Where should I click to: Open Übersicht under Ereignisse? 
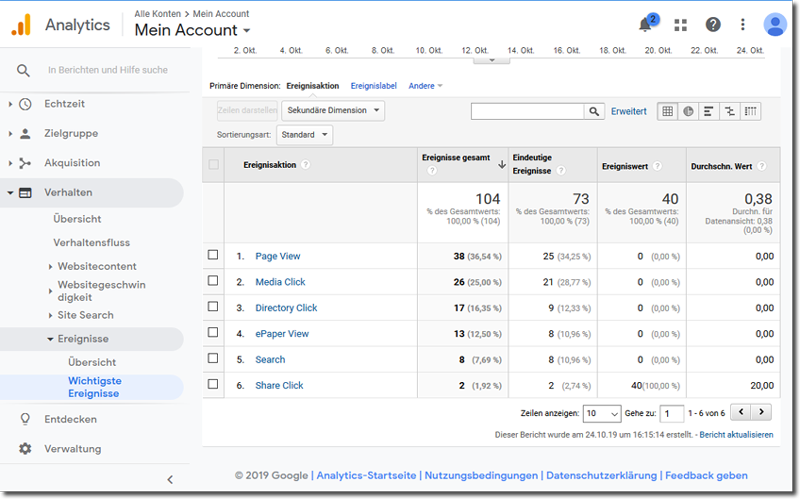(x=92, y=362)
